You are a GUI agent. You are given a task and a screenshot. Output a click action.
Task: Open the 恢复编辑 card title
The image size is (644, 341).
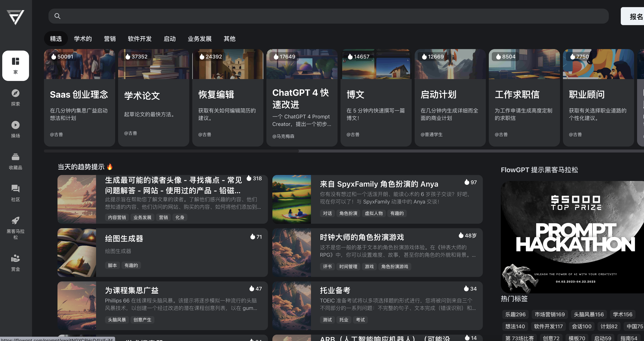(216, 95)
